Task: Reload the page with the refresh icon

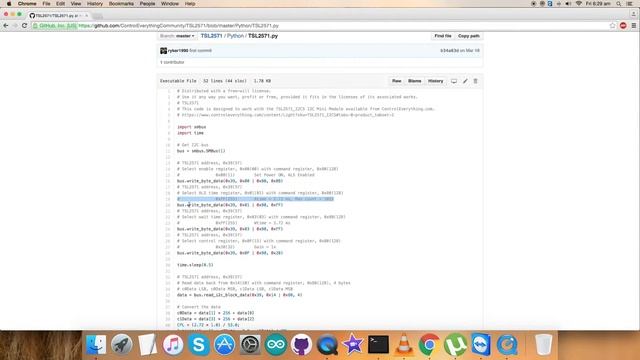Action: (x=24, y=25)
